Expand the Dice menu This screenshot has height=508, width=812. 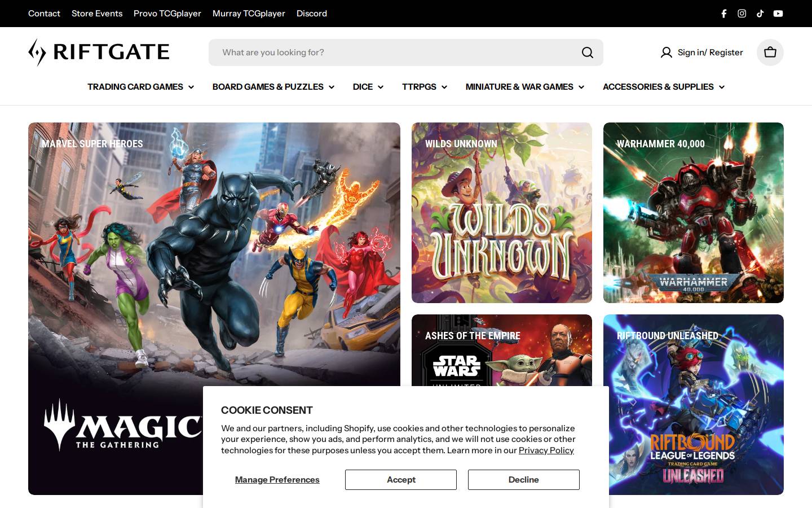click(x=368, y=87)
